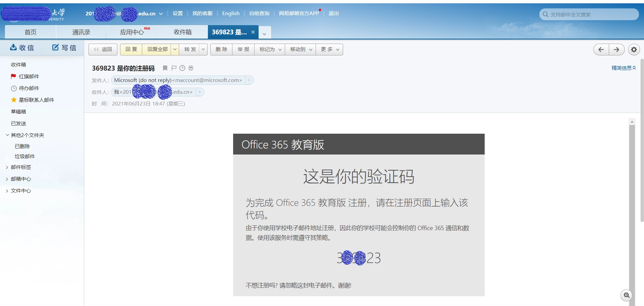
Task: Open the 通讯录 tab
Action: click(81, 32)
